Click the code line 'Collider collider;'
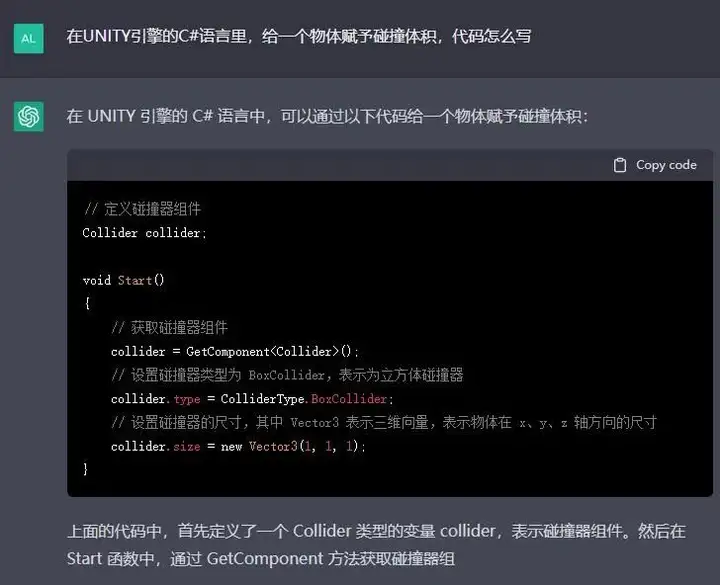The height and width of the screenshot is (585, 720). pos(145,233)
